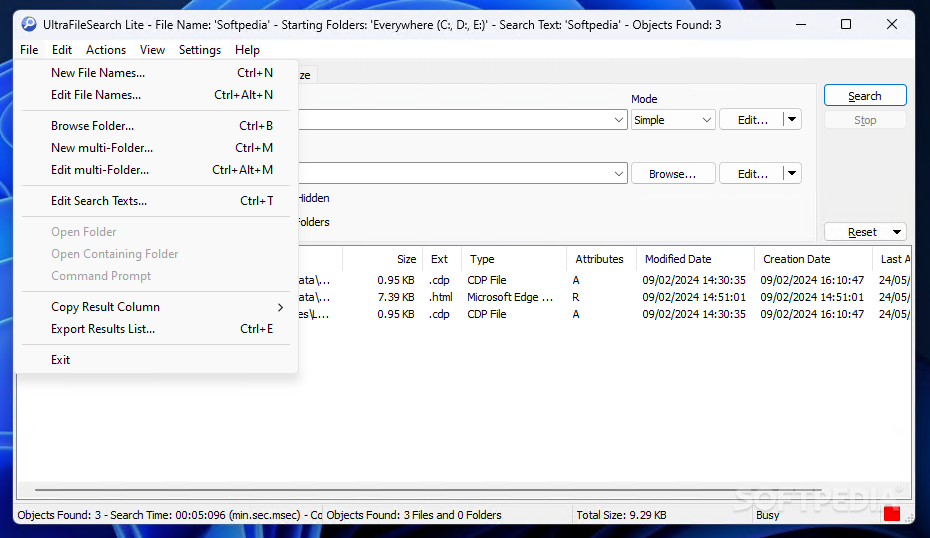Expand the Copy Result Column submenu
The width and height of the screenshot is (930, 538).
[156, 307]
